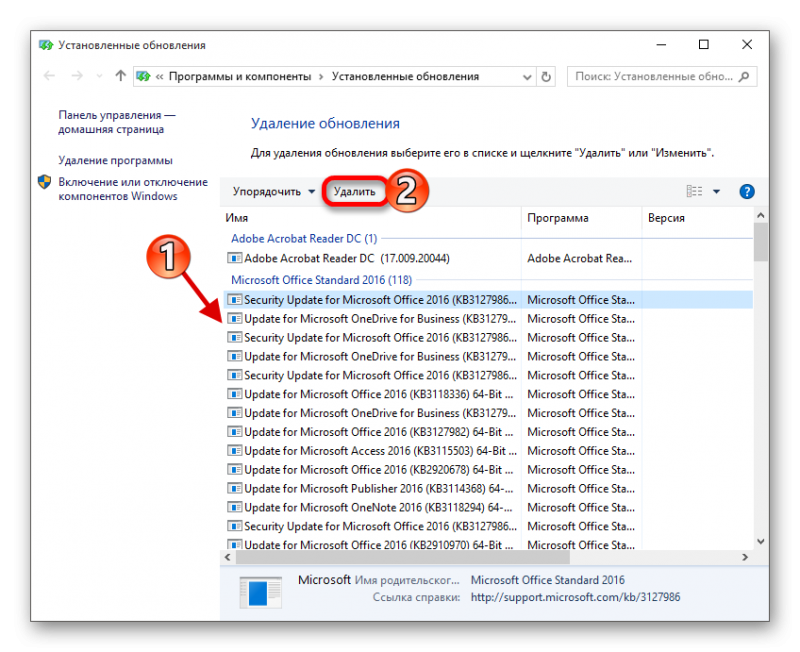800x652 pixels.
Task: Expand the address bar history dropdown
Action: click(527, 77)
